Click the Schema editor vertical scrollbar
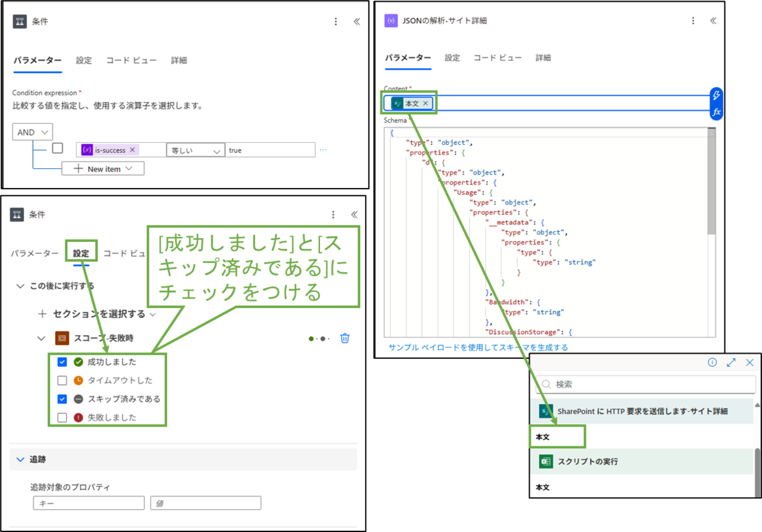 (711, 181)
